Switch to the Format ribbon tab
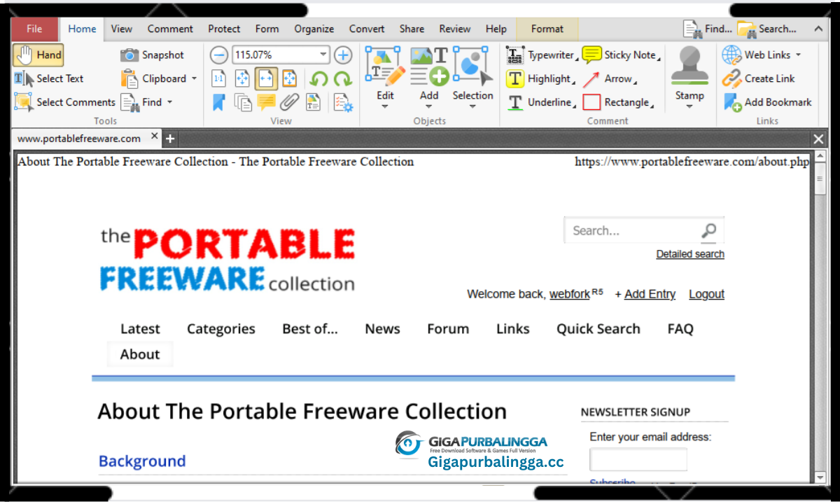This screenshot has height=504, width=840. click(x=547, y=29)
